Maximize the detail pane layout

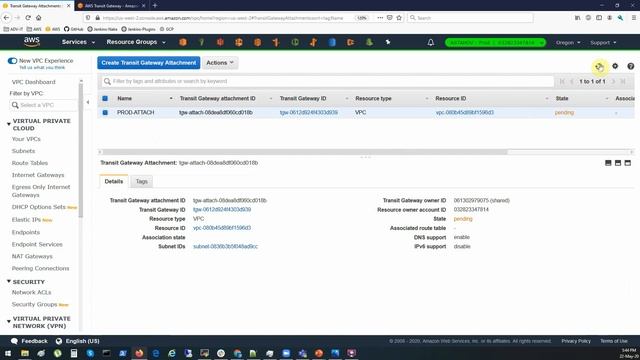(628, 163)
